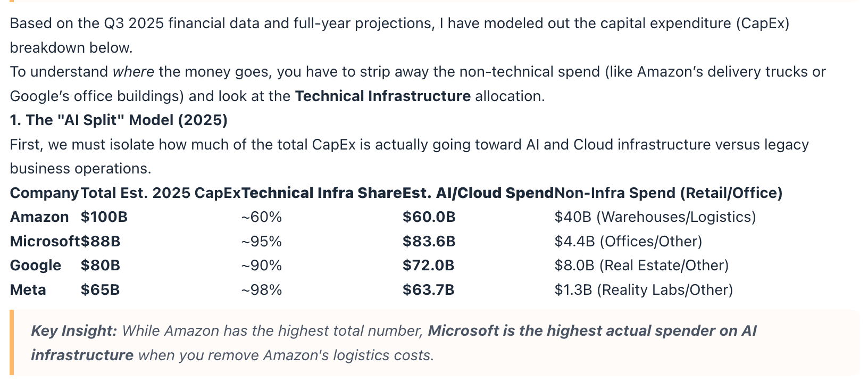
Task: Click the "$8.0B (Real Estate/Other)" cell
Action: pyautogui.click(x=641, y=266)
